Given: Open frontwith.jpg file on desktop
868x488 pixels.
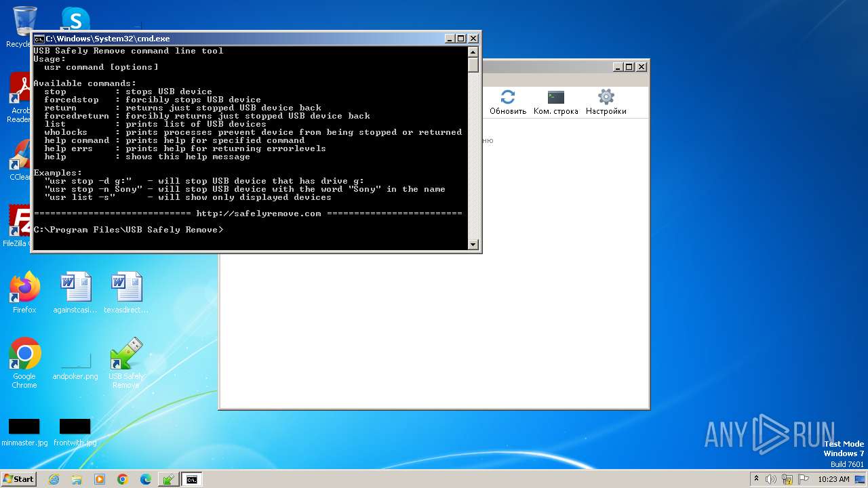Looking at the screenshot, I should pyautogui.click(x=75, y=433).
